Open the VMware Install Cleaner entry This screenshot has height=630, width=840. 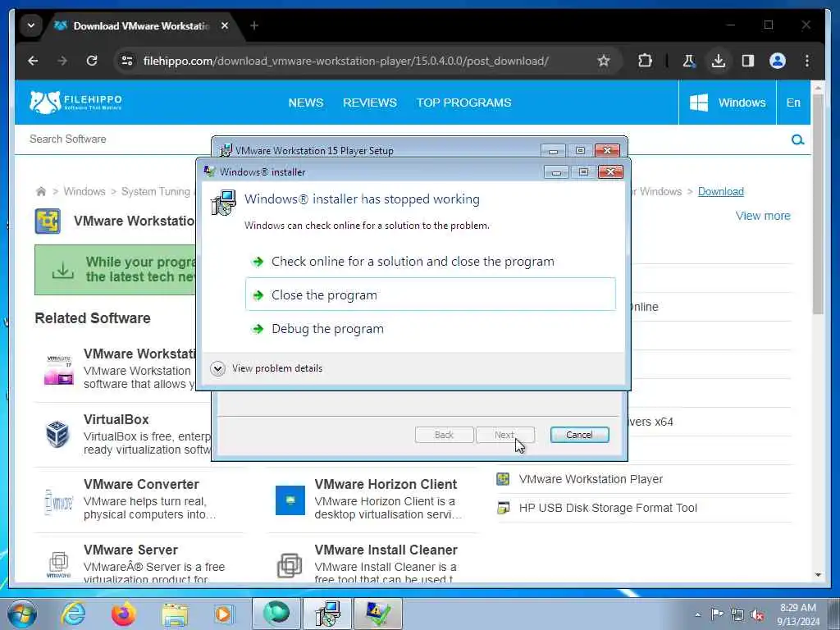coord(386,550)
